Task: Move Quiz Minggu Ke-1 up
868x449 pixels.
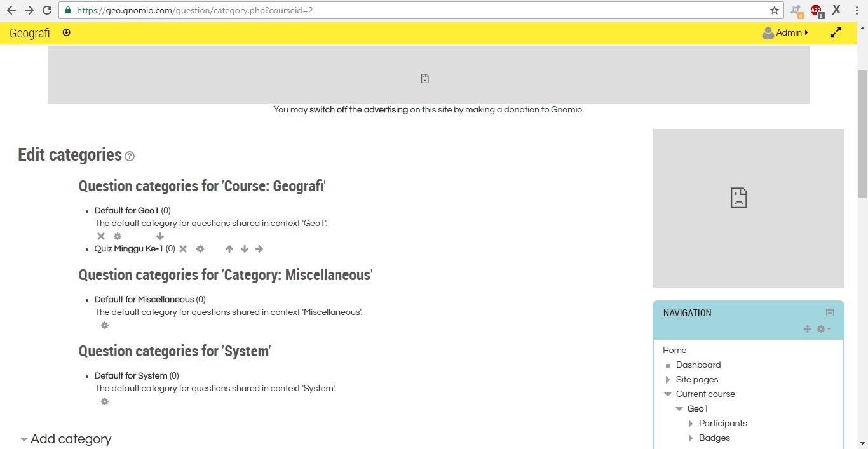Action: tap(229, 249)
